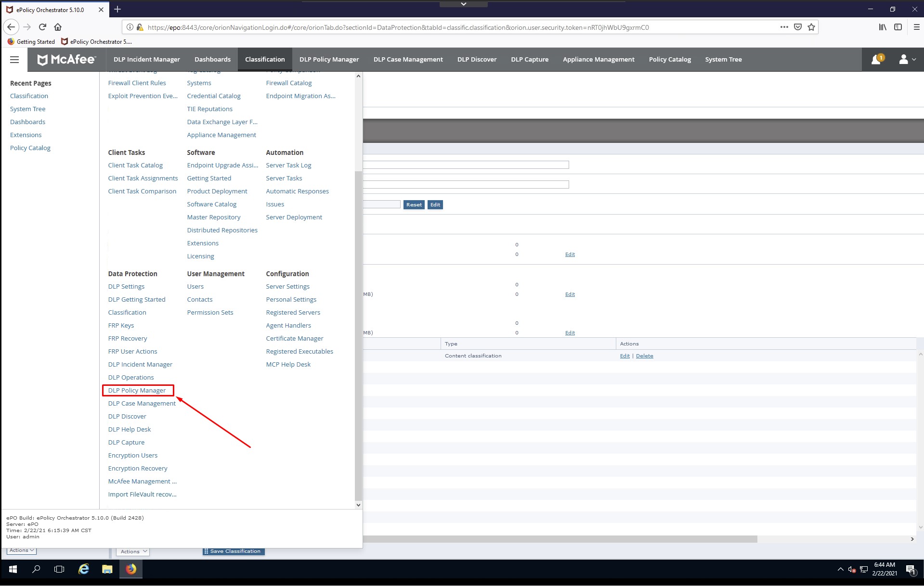
Task: Click the Pocket save icon
Action: [798, 27]
